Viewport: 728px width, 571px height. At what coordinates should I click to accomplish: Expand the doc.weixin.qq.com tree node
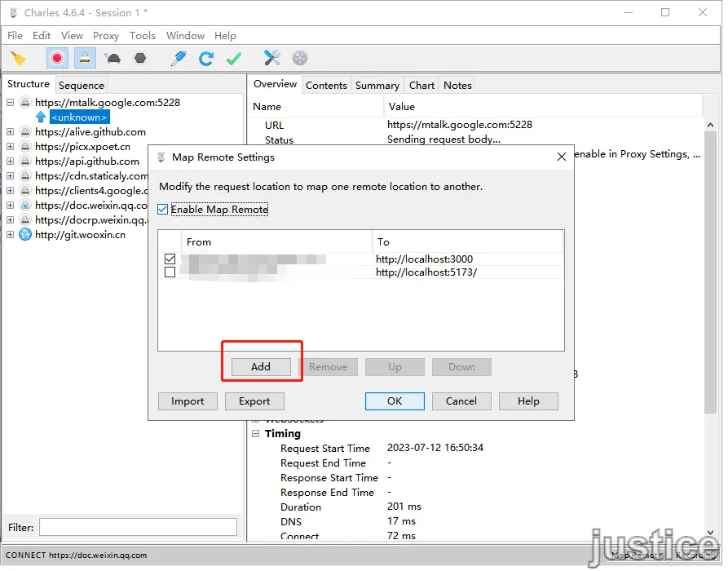click(11, 206)
